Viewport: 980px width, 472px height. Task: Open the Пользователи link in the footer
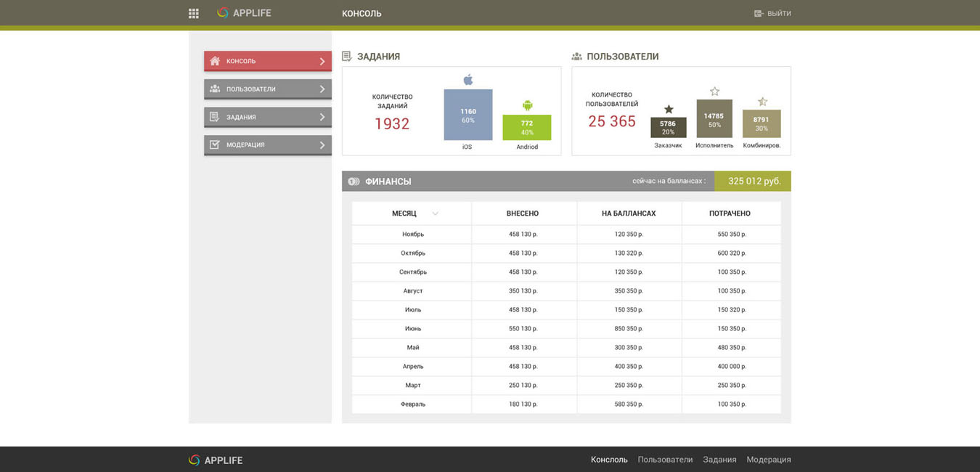click(x=665, y=460)
